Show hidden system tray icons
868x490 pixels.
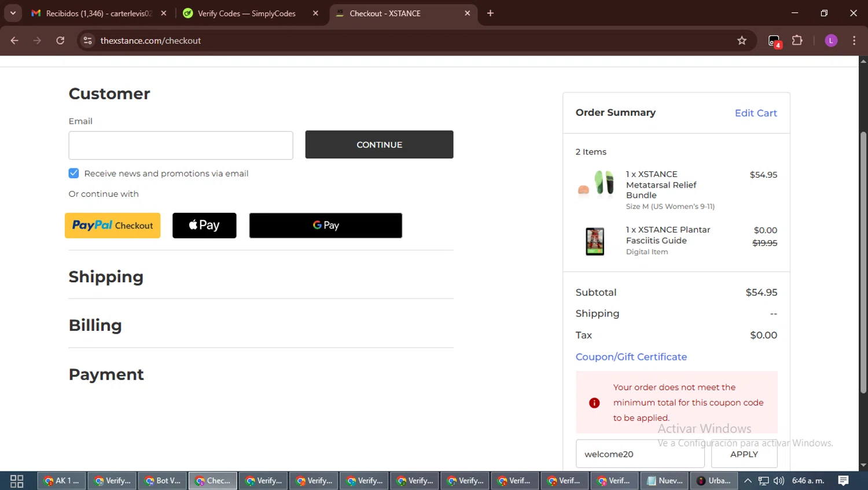click(748, 481)
